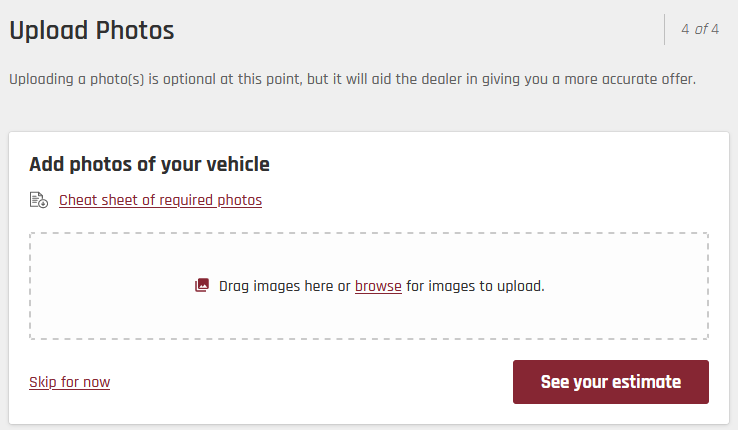Click the 4 of 4 step indicator

pos(700,29)
